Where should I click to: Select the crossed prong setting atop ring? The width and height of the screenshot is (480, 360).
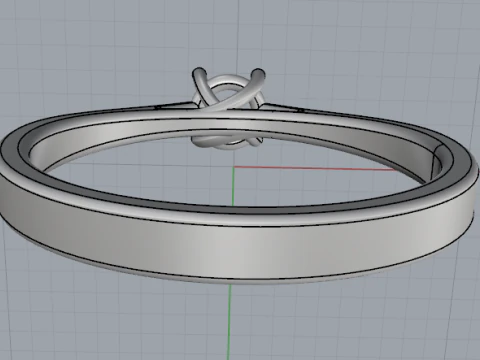tap(229, 90)
